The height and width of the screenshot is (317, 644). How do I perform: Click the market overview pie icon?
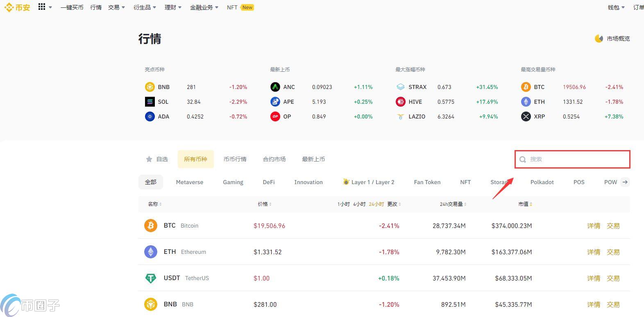[599, 39]
